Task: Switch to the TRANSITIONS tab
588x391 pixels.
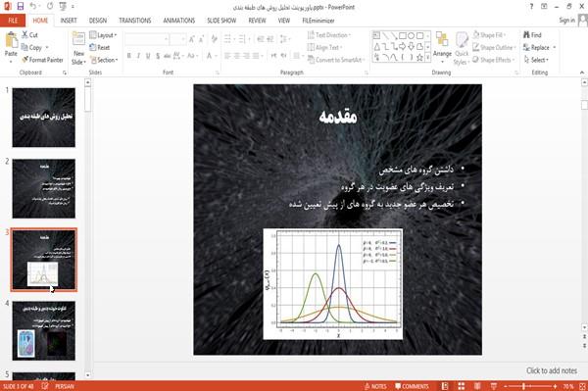Action: (135, 21)
